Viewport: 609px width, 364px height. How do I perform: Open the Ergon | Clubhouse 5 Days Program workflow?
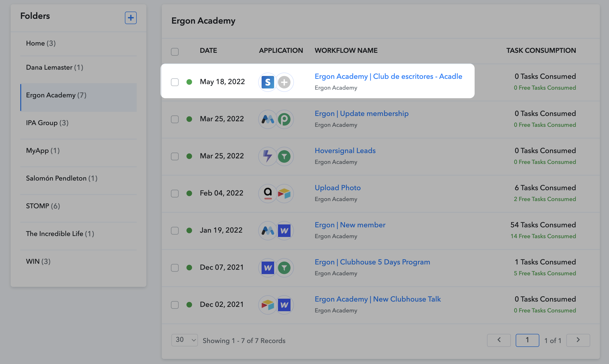372,262
